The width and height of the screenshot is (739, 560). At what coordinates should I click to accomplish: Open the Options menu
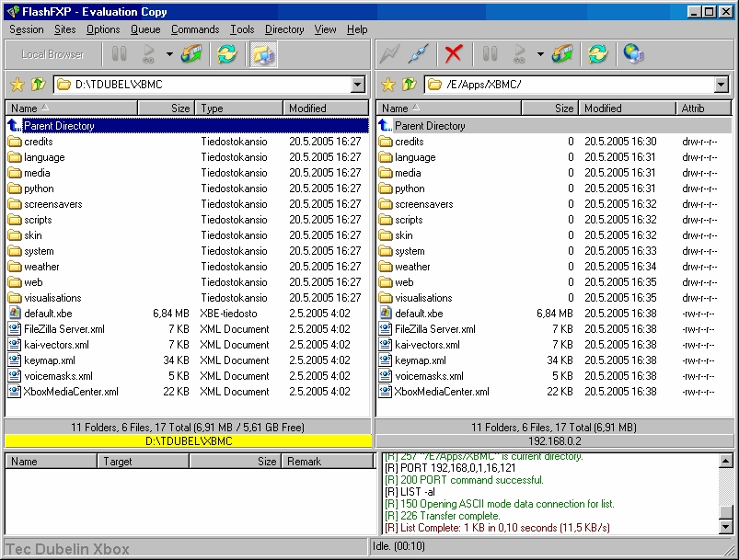tap(103, 29)
